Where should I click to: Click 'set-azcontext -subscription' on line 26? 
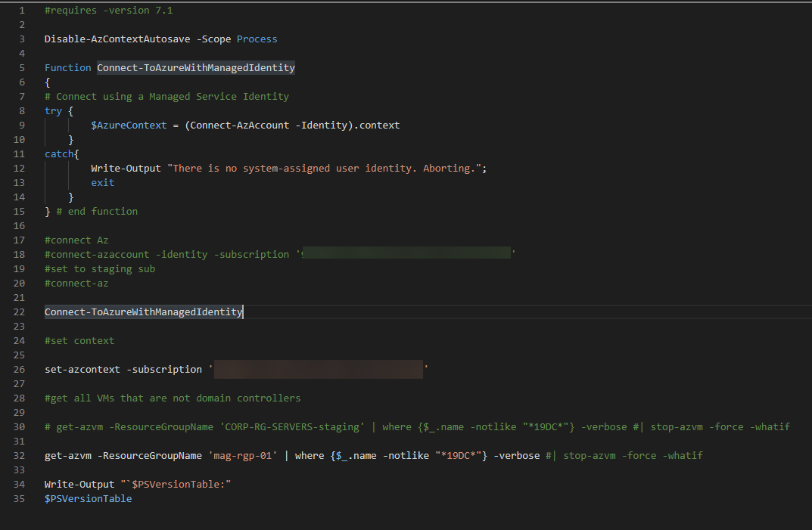coord(123,370)
